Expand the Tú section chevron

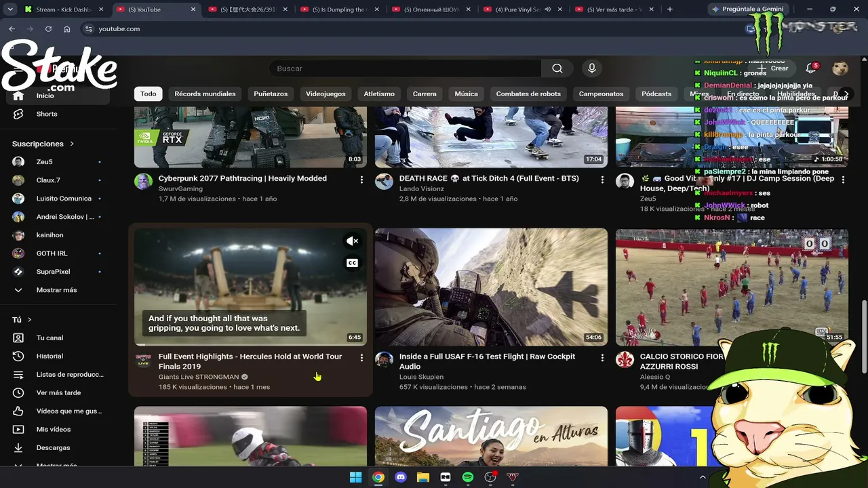tap(30, 320)
